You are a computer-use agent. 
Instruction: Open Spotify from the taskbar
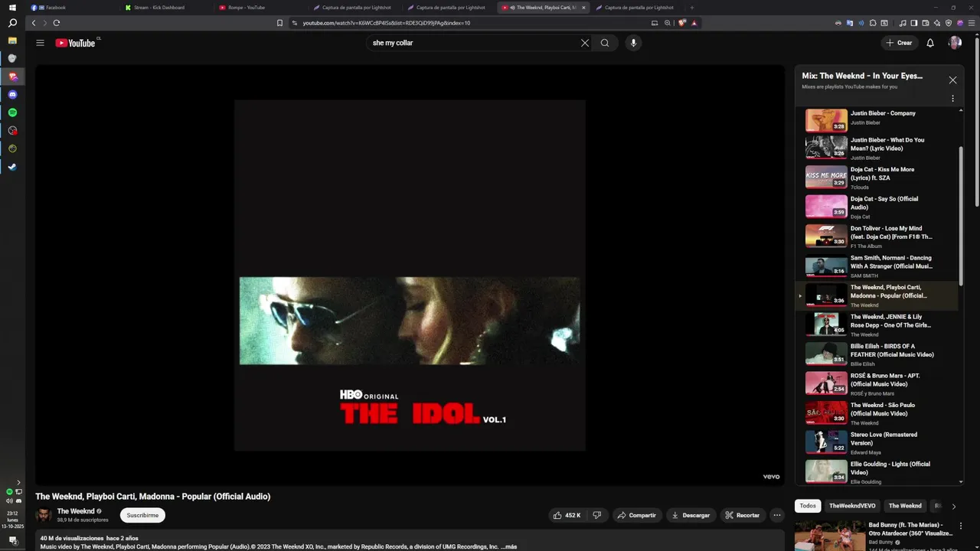coord(12,112)
